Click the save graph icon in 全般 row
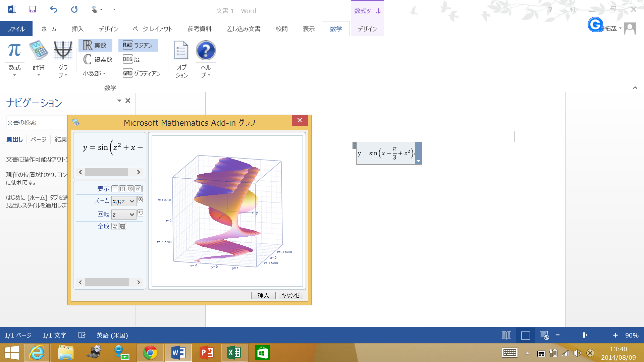644x362 pixels. [x=122, y=226]
